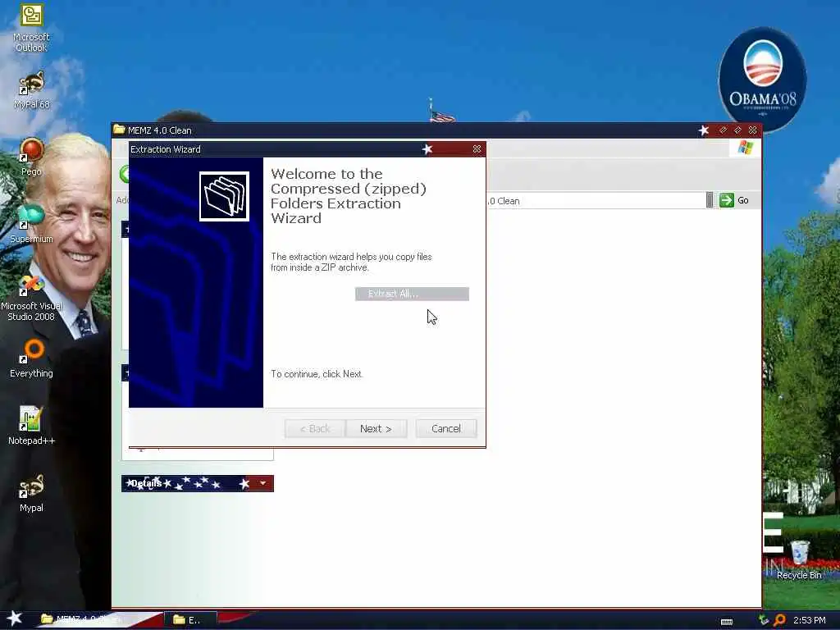The height and width of the screenshot is (630, 840).
Task: Click the zipped folders wizard graphic icon
Action: 224,196
